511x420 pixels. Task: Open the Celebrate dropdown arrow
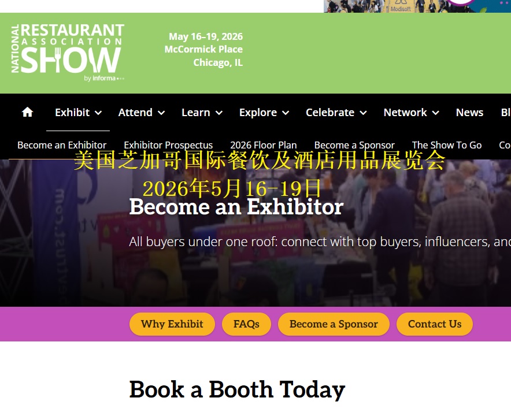coord(363,113)
